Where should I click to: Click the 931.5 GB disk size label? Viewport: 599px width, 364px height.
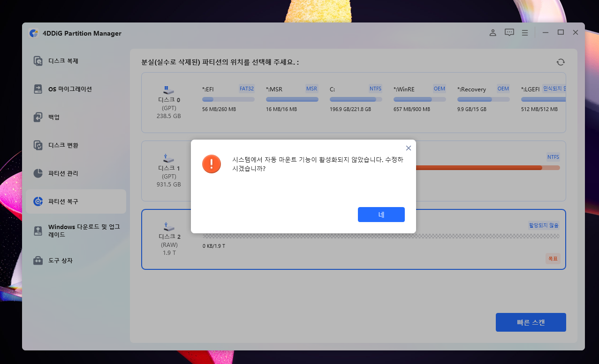tap(169, 185)
